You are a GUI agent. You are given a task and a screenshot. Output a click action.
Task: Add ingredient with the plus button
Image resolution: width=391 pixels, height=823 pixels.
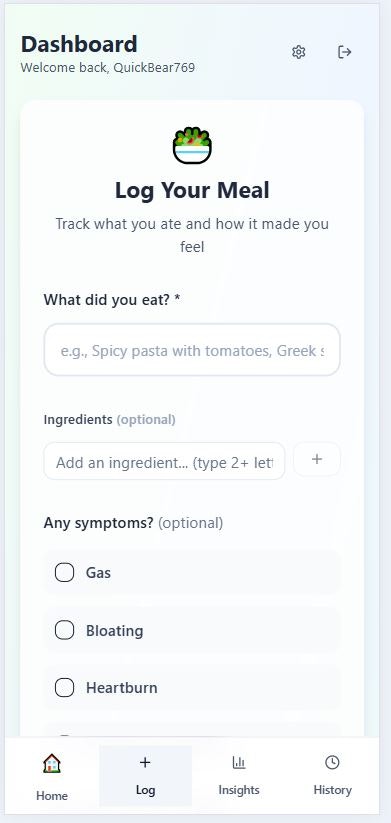316,459
